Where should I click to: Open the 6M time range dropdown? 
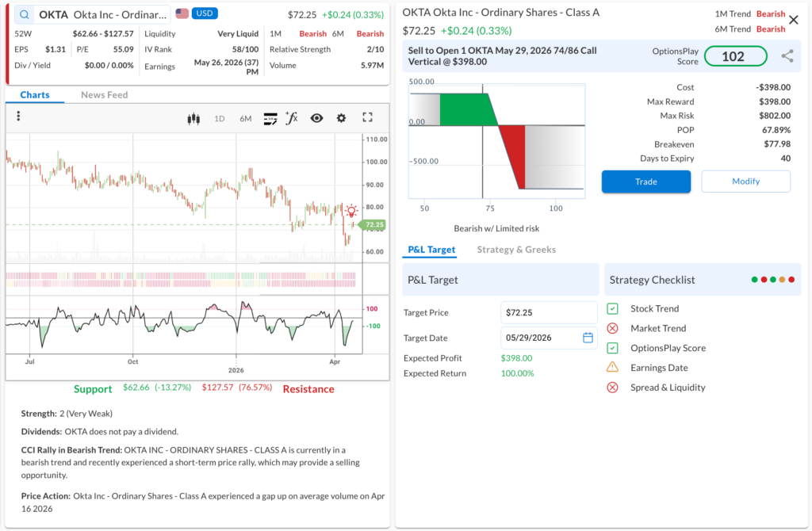point(246,119)
